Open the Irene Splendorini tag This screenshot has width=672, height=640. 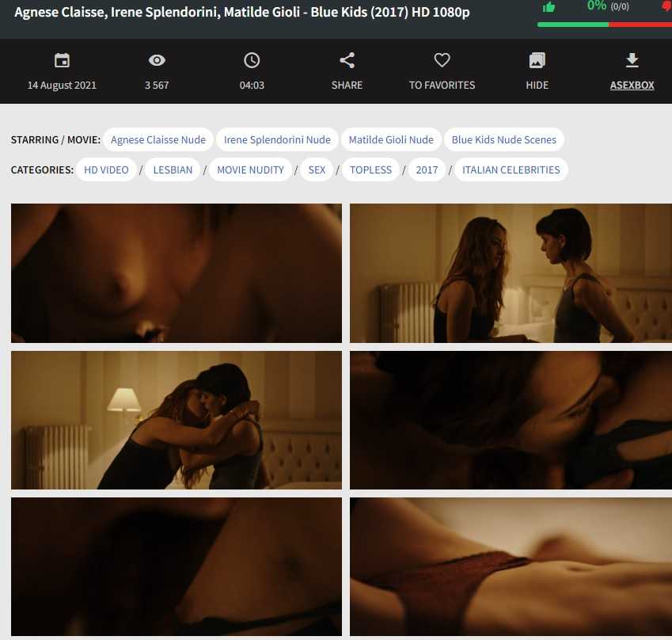point(277,139)
